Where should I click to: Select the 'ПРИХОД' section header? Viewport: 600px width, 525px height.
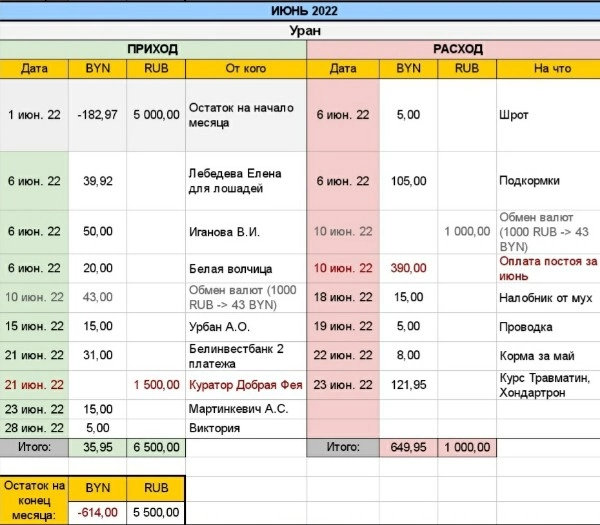coord(153,49)
